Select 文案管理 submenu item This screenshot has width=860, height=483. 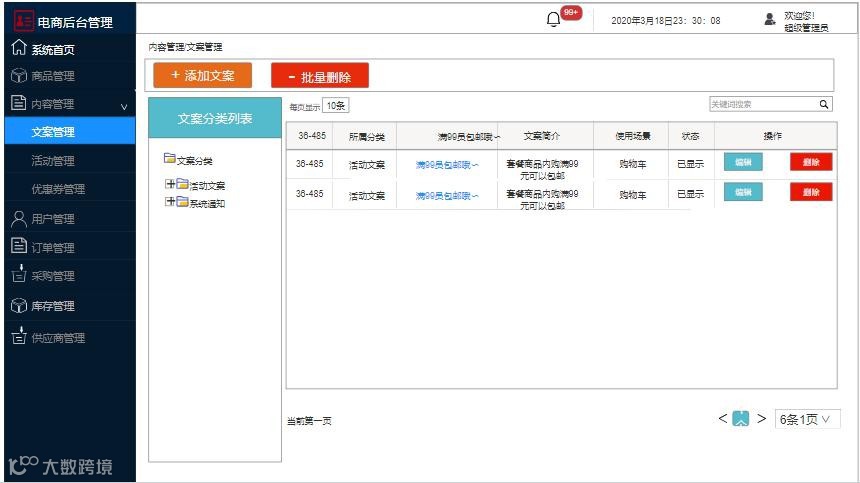[x=70, y=132]
